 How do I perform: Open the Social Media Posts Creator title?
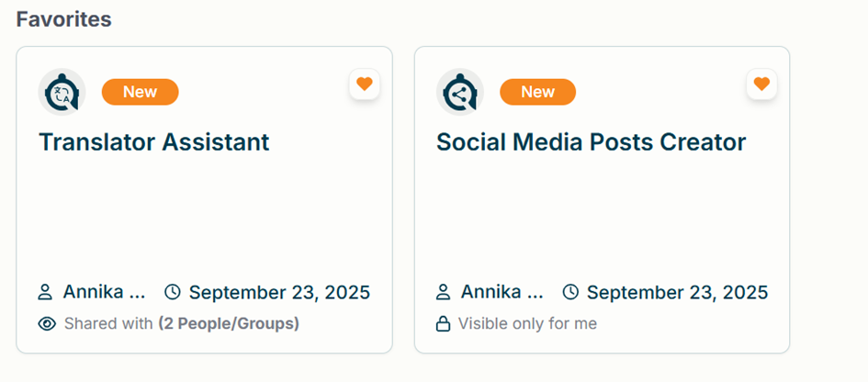(591, 142)
